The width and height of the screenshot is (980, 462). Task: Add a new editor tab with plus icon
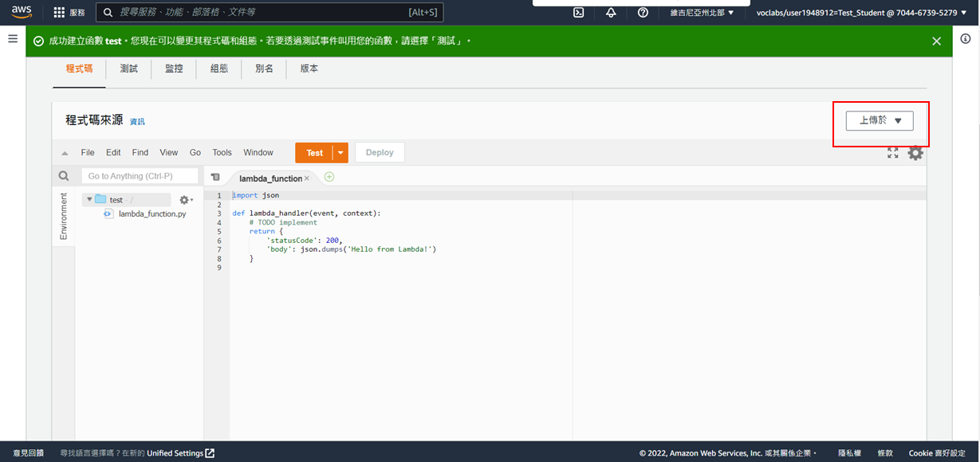click(x=329, y=177)
